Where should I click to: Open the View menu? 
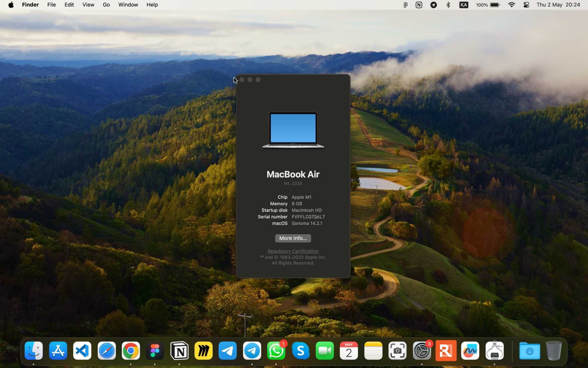tap(88, 5)
